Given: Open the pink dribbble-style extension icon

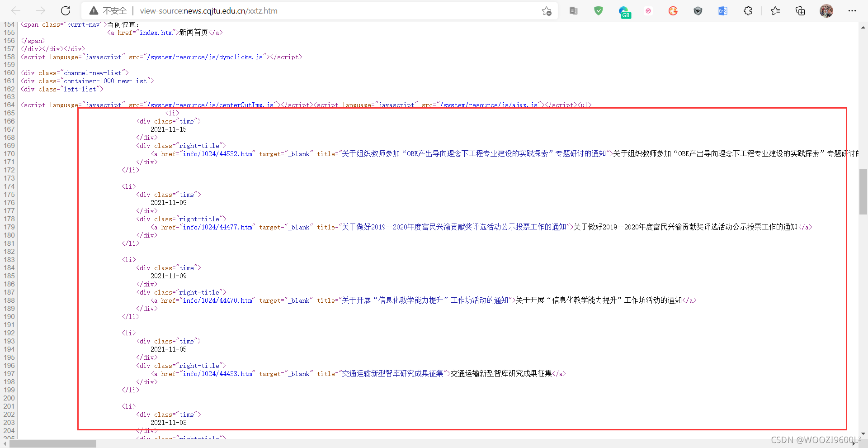Looking at the screenshot, I should (x=648, y=11).
